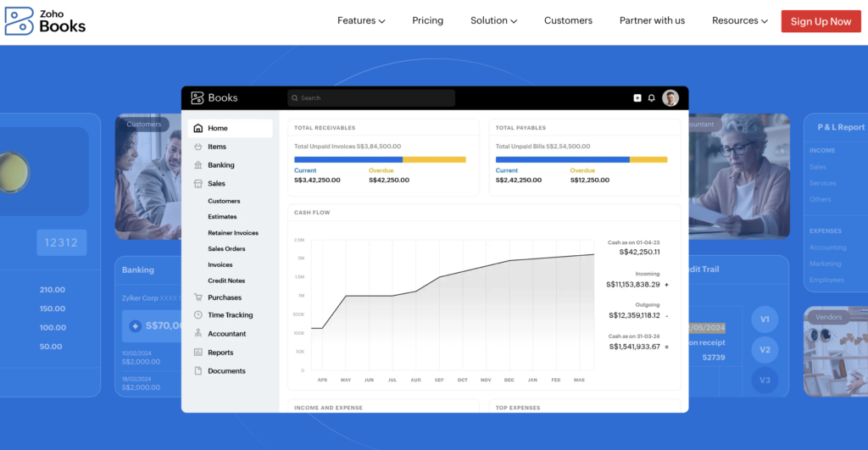Click the Search input field

371,98
